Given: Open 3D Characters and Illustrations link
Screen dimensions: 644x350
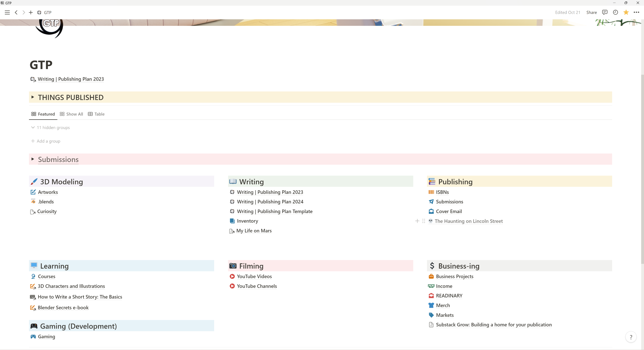Looking at the screenshot, I should 71,286.
